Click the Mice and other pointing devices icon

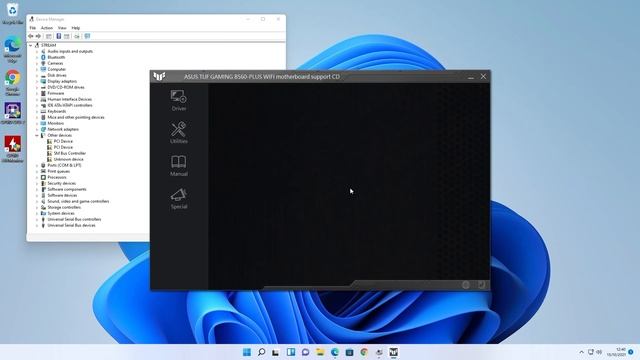pos(43,117)
